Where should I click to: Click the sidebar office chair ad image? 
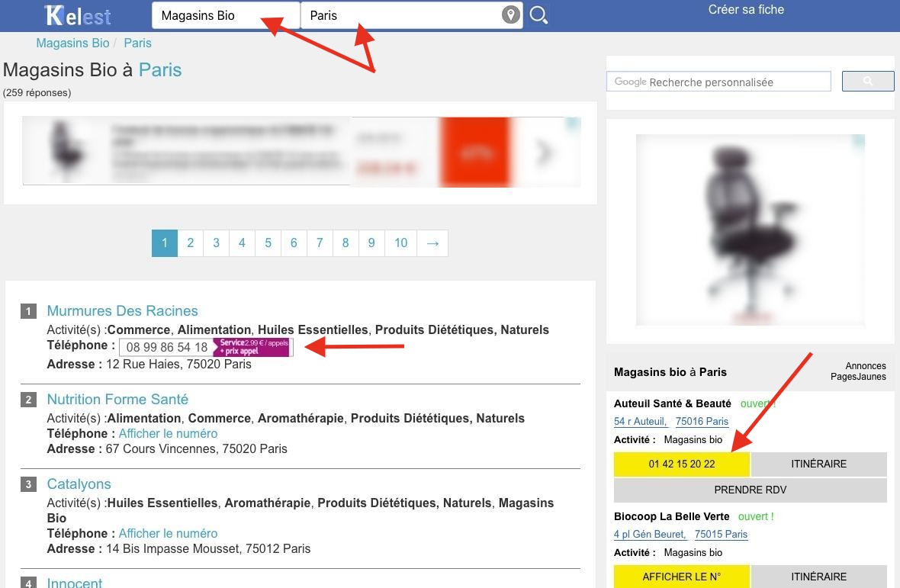[x=751, y=230]
